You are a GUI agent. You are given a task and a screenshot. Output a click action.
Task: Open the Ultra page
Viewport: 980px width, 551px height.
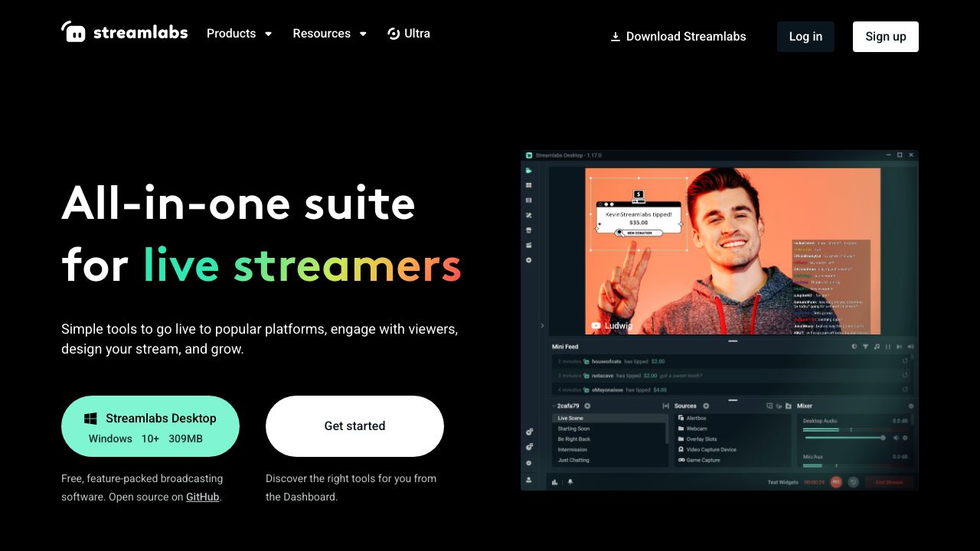409,34
